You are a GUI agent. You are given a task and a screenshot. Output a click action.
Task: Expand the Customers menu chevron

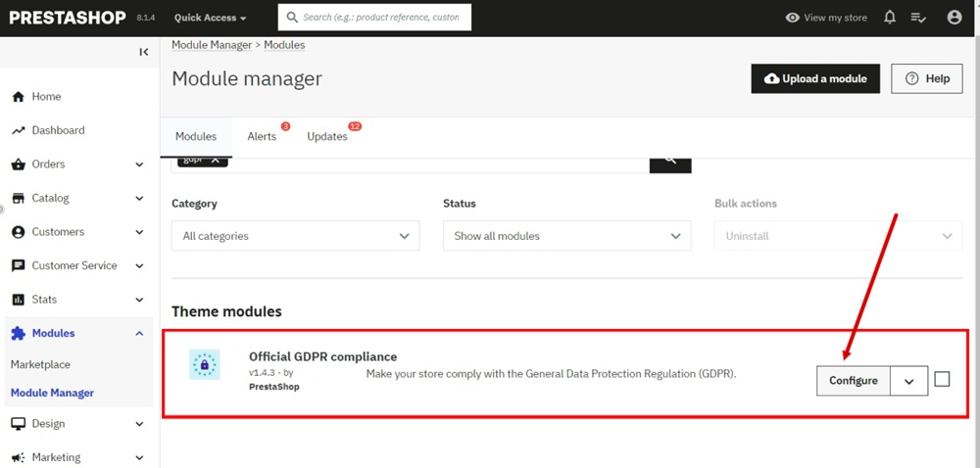pos(139,232)
